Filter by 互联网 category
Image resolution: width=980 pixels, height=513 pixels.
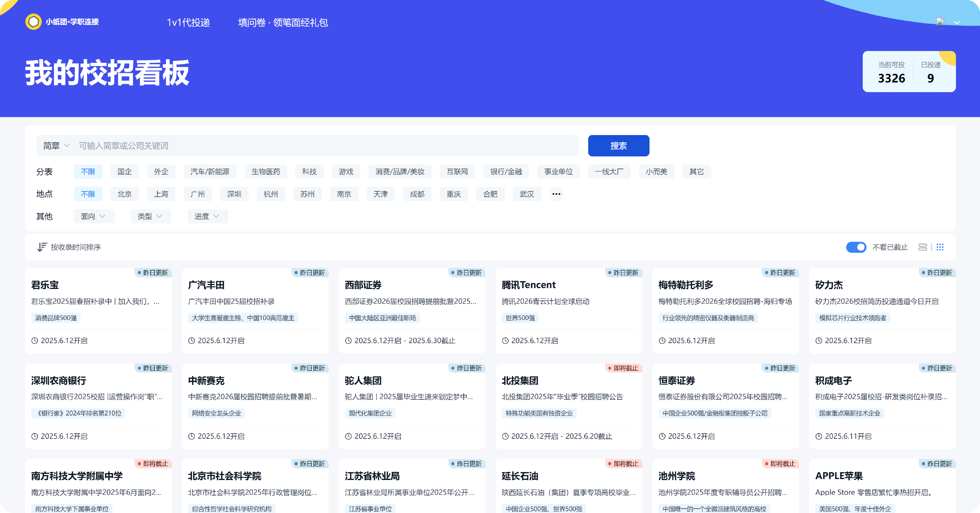(x=457, y=172)
